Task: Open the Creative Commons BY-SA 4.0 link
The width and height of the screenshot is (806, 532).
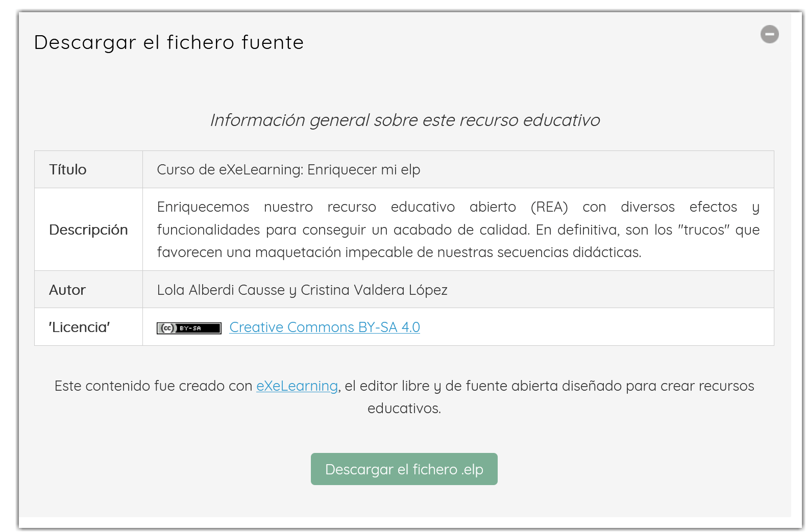Action: pyautogui.click(x=324, y=327)
